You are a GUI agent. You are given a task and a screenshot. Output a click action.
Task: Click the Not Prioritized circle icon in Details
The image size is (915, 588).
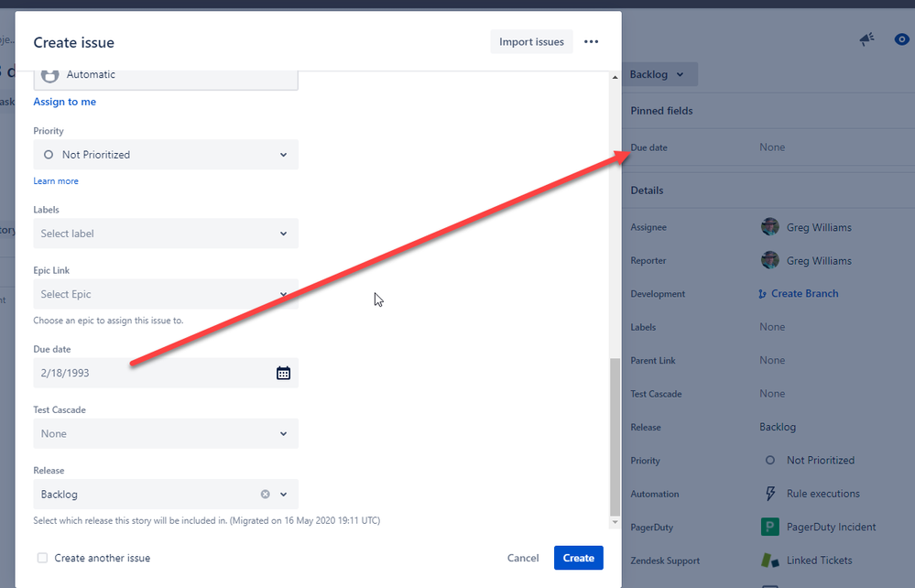coord(769,461)
